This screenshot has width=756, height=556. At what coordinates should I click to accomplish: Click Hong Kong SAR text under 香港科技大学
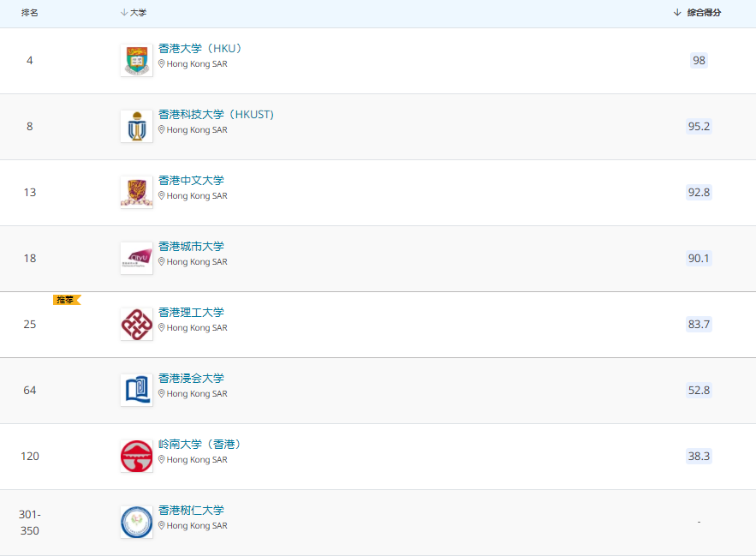[197, 130]
